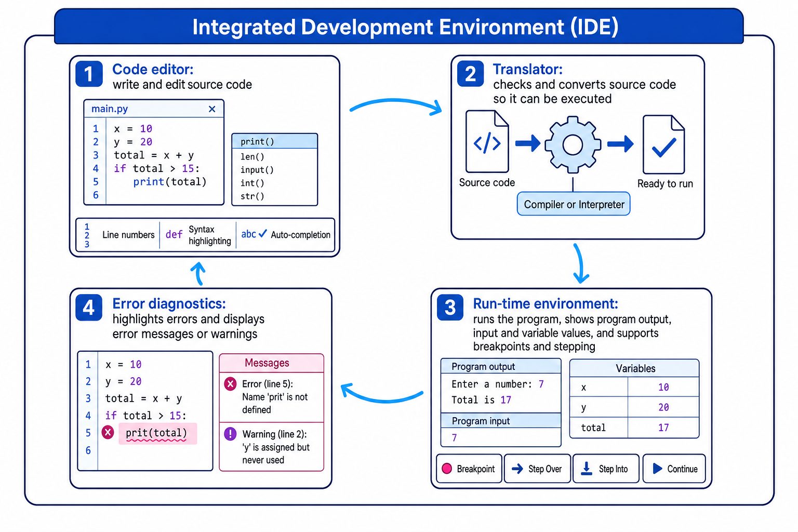Image resolution: width=798 pixels, height=532 pixels.
Task: Click value 10 for variable x
Action: point(663,388)
